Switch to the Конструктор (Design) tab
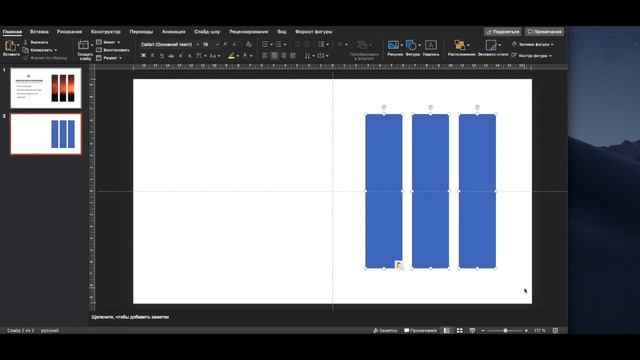Viewport: 640px width, 360px height. 106,31
